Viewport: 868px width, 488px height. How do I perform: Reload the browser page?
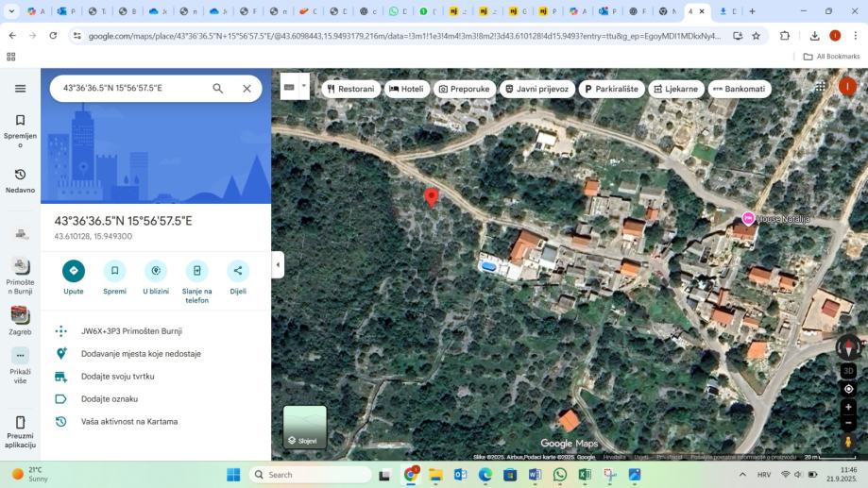click(53, 36)
